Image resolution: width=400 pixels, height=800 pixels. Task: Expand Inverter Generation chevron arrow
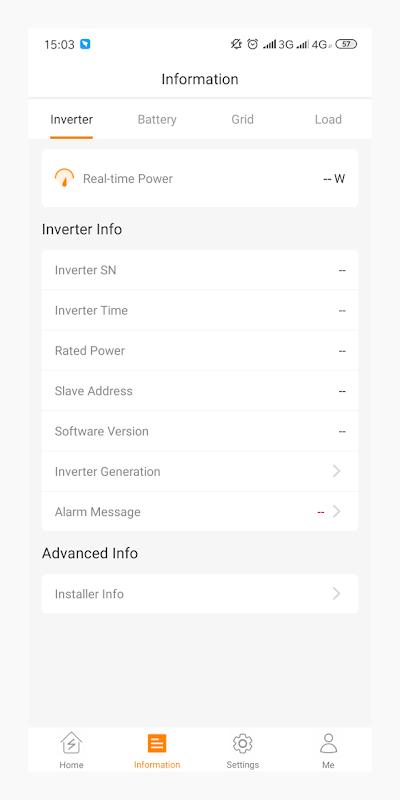point(336,471)
